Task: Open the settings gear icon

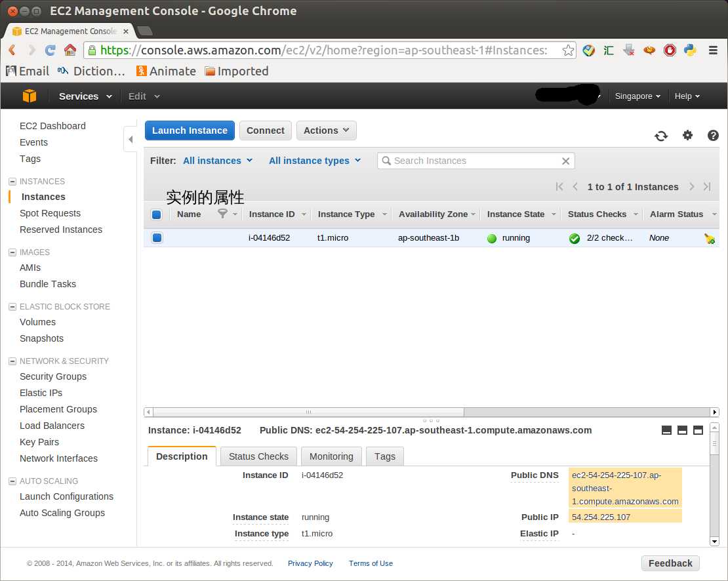Action: click(x=687, y=135)
